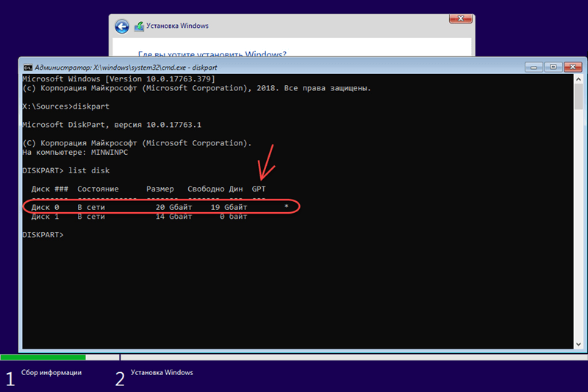Close the diskpart command prompt window

pos(573,67)
